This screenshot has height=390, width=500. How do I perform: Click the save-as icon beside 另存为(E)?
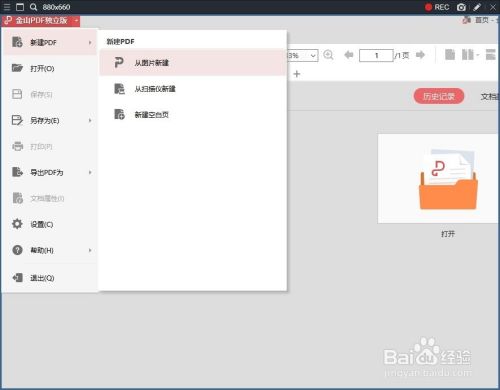(x=17, y=120)
